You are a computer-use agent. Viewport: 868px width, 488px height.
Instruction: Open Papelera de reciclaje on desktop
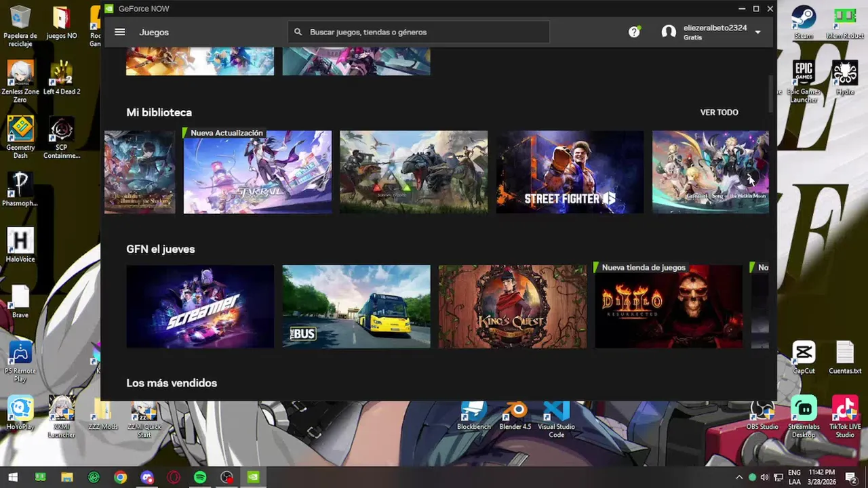(20, 26)
